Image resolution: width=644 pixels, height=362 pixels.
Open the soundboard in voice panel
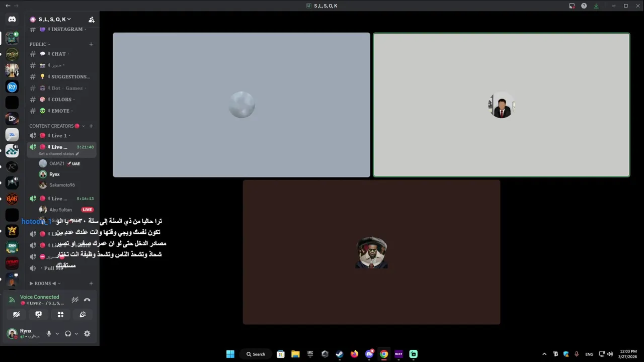point(83,314)
